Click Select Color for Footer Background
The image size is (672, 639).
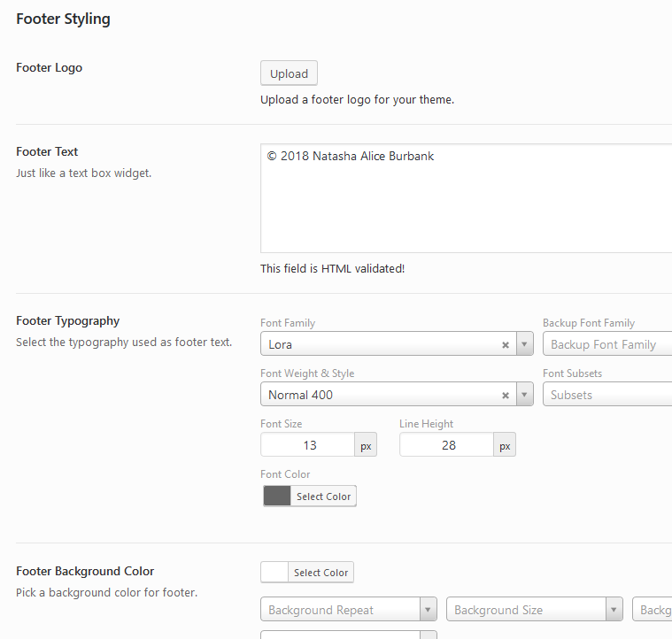click(321, 573)
